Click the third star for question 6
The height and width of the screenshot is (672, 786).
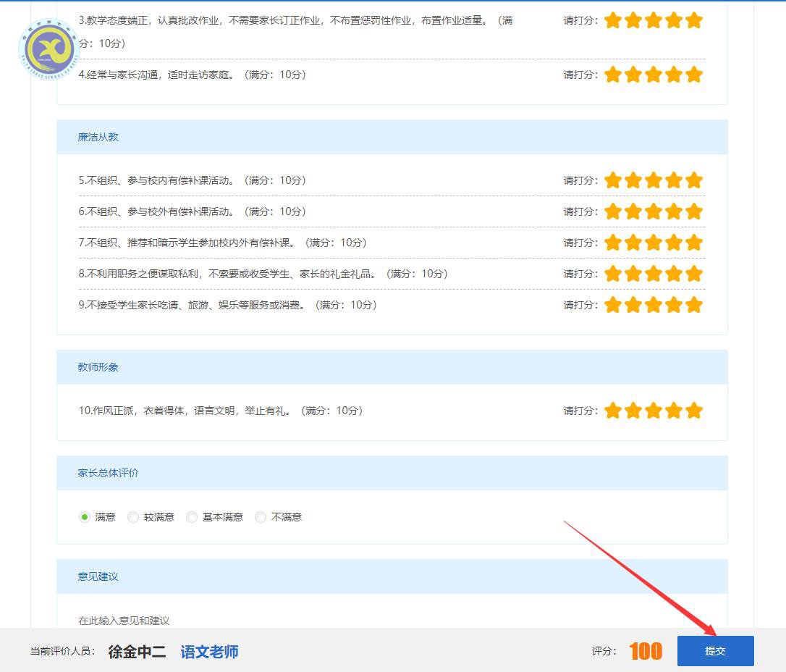pyautogui.click(x=653, y=211)
